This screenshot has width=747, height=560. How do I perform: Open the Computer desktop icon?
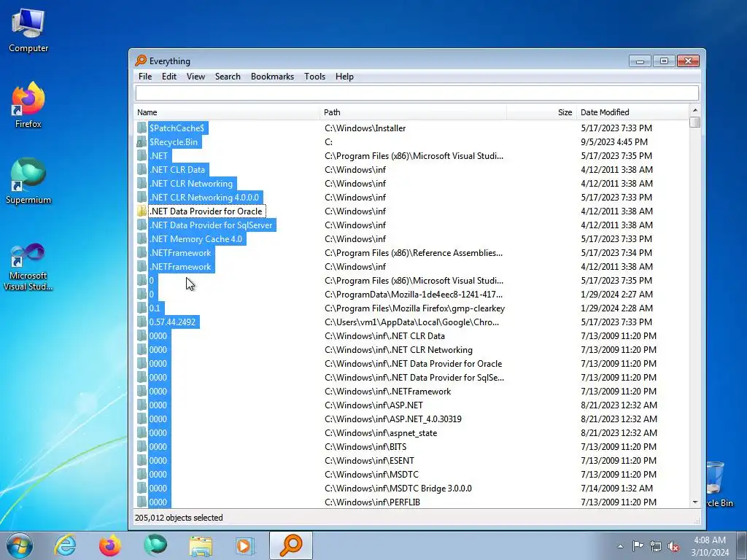(x=28, y=31)
